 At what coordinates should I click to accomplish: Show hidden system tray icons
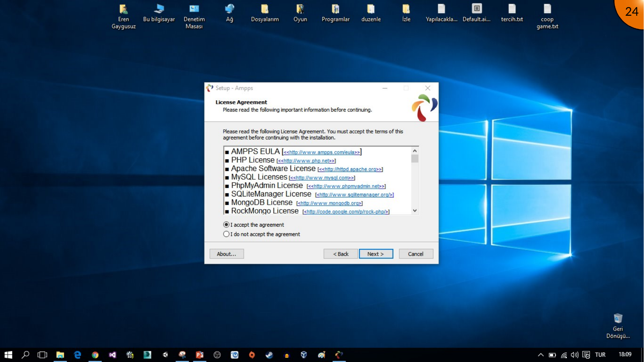click(541, 355)
